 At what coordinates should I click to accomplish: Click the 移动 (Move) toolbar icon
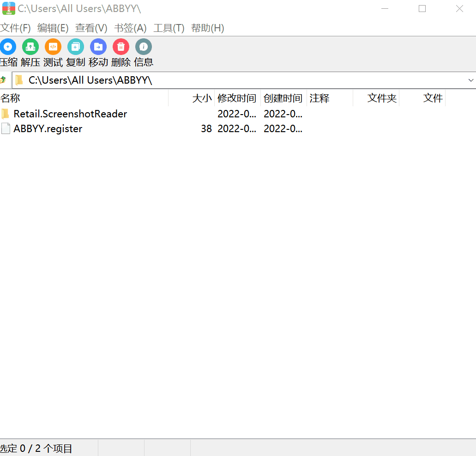pyautogui.click(x=98, y=47)
